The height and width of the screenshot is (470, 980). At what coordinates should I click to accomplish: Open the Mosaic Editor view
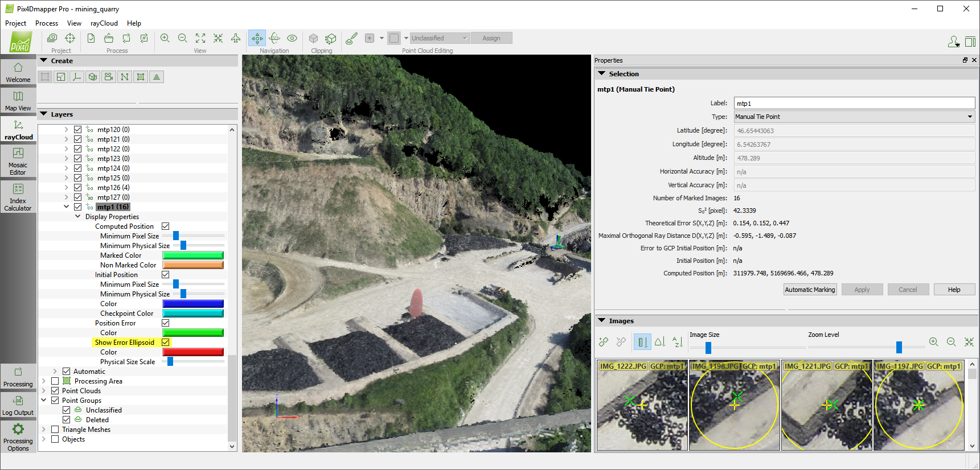click(18, 161)
